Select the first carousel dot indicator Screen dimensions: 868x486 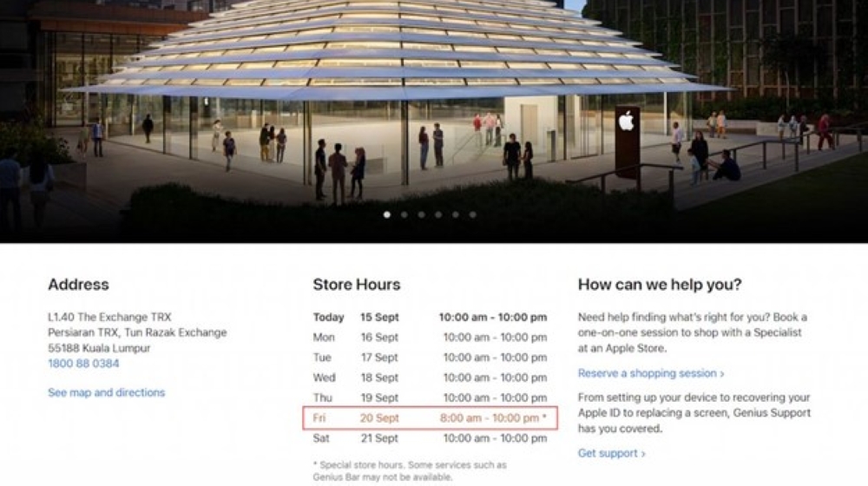[387, 214]
